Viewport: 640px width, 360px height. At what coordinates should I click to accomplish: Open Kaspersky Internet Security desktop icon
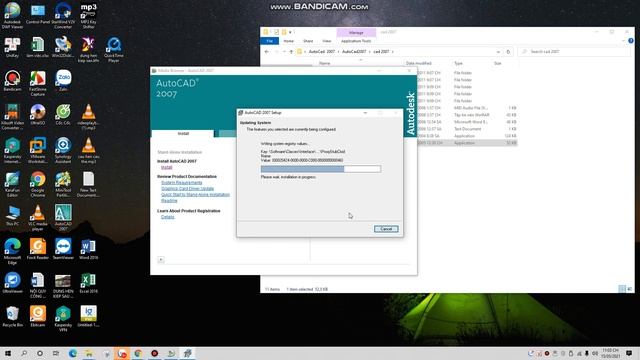coord(12,151)
